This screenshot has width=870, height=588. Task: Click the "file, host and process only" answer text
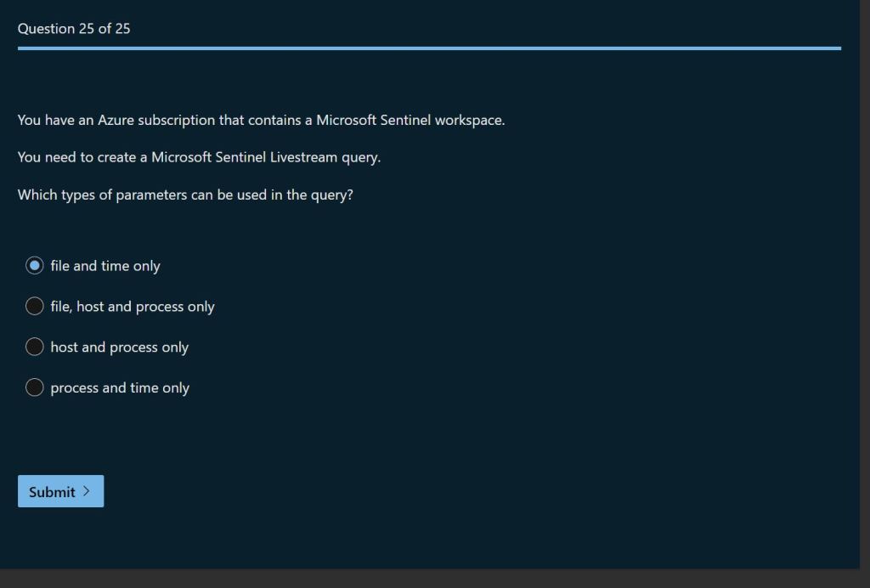(x=133, y=307)
